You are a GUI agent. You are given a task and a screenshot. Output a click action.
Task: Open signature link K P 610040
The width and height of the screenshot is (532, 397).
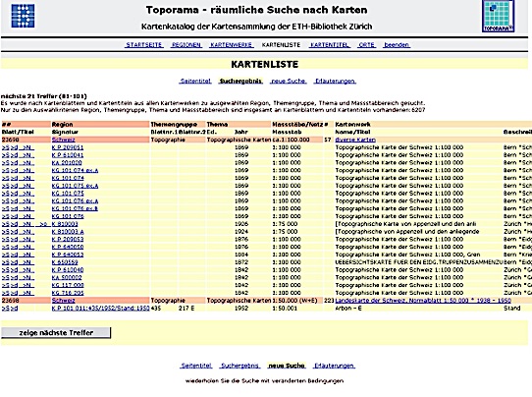(x=68, y=270)
